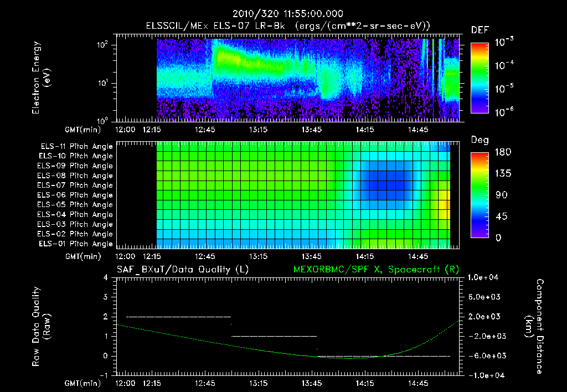Select the 10^-3 tick on DEF colorbar

click(x=504, y=42)
